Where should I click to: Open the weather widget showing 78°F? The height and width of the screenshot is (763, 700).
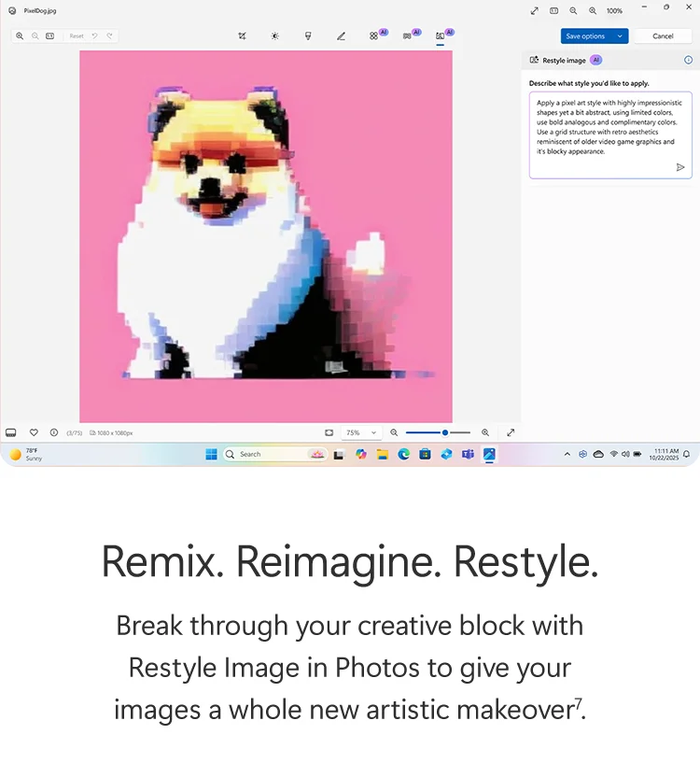click(x=26, y=455)
